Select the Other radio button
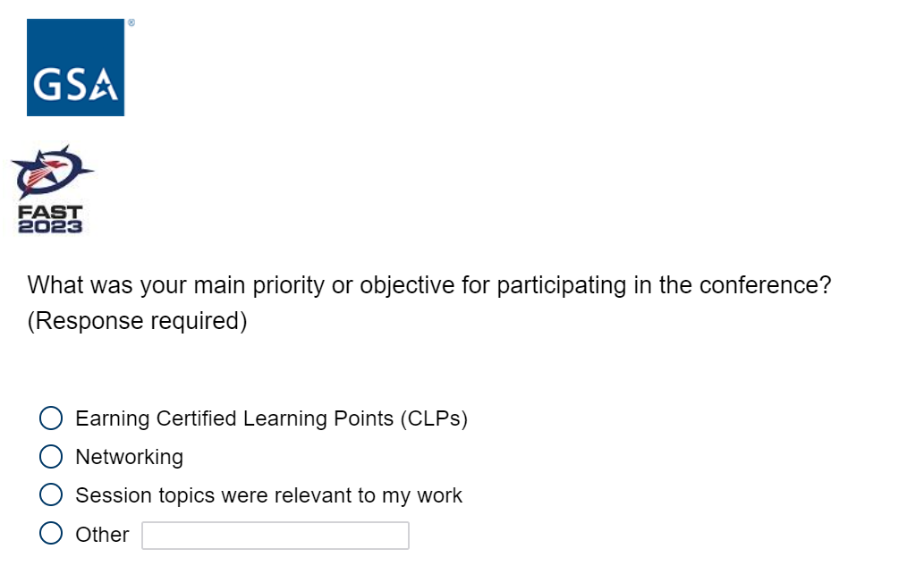The height and width of the screenshot is (583, 924). 52,534
